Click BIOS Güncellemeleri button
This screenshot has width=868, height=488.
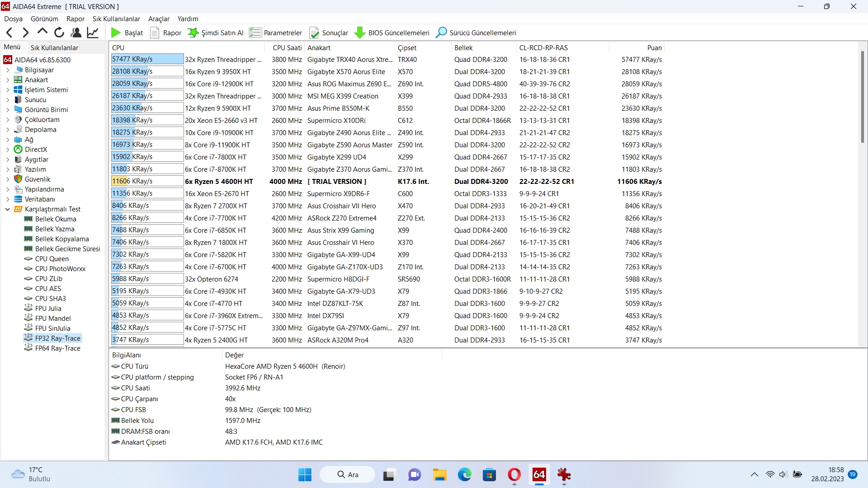coord(392,33)
